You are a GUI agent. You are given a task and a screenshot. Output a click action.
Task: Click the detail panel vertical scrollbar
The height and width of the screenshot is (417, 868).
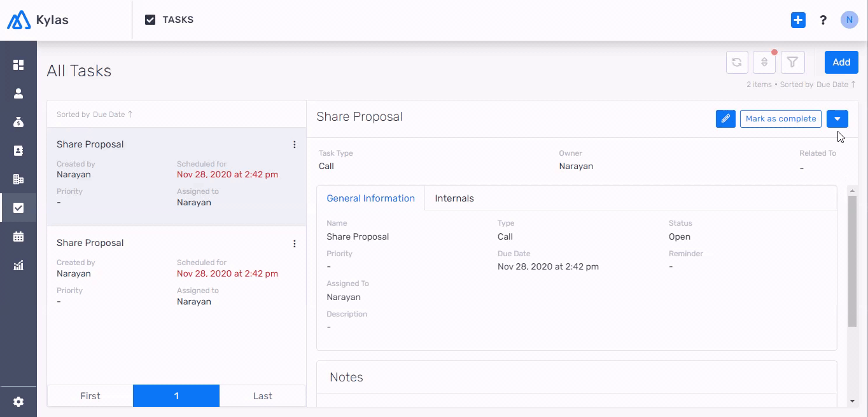(852, 261)
